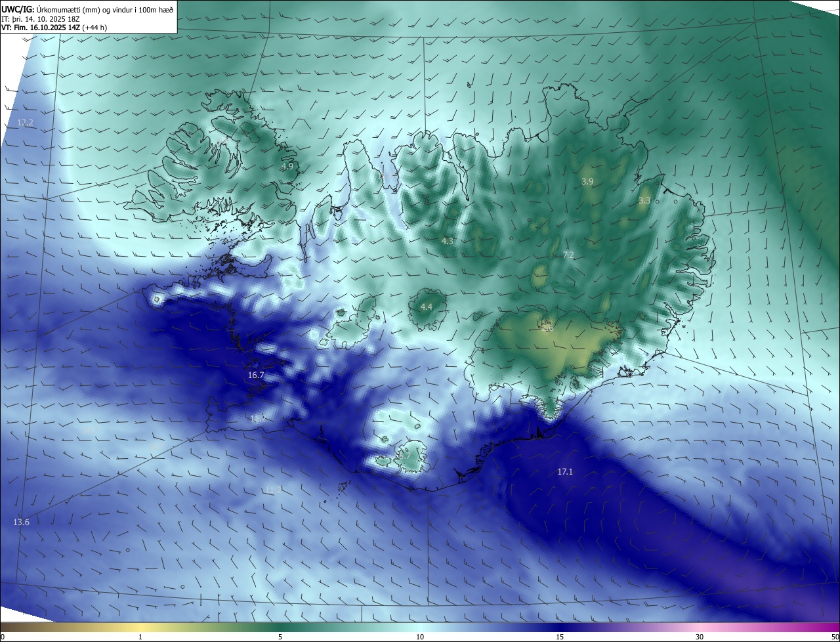This screenshot has height=642, width=840.
Task: Click the 4.4 value label on the map
Action: [426, 307]
